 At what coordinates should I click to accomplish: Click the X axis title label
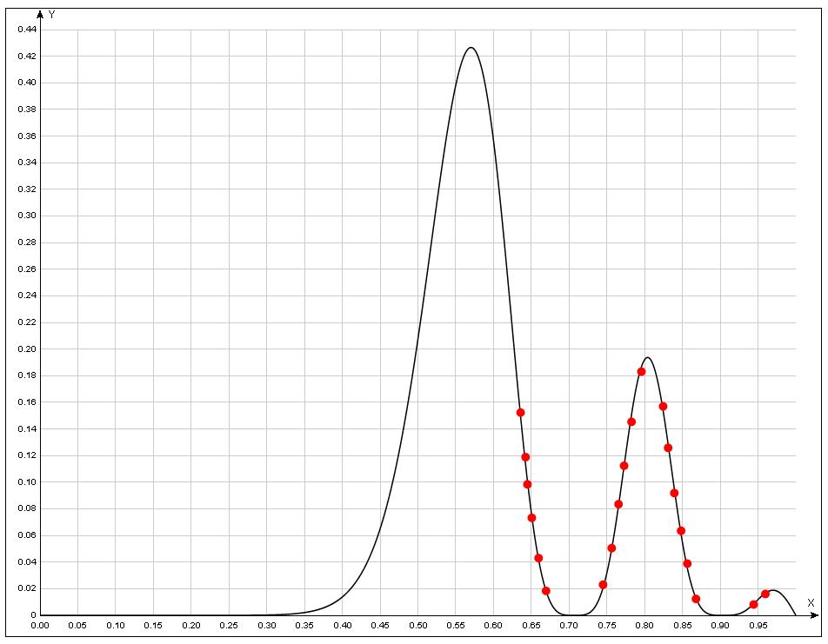(x=811, y=602)
